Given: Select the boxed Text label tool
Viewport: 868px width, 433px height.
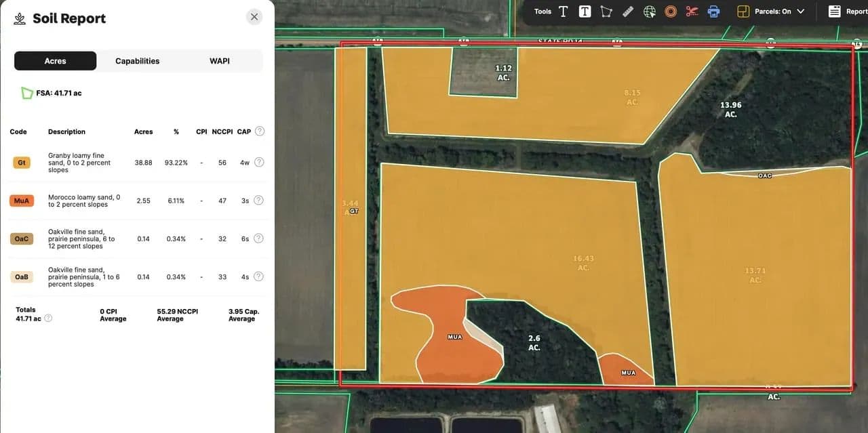Looking at the screenshot, I should point(585,12).
